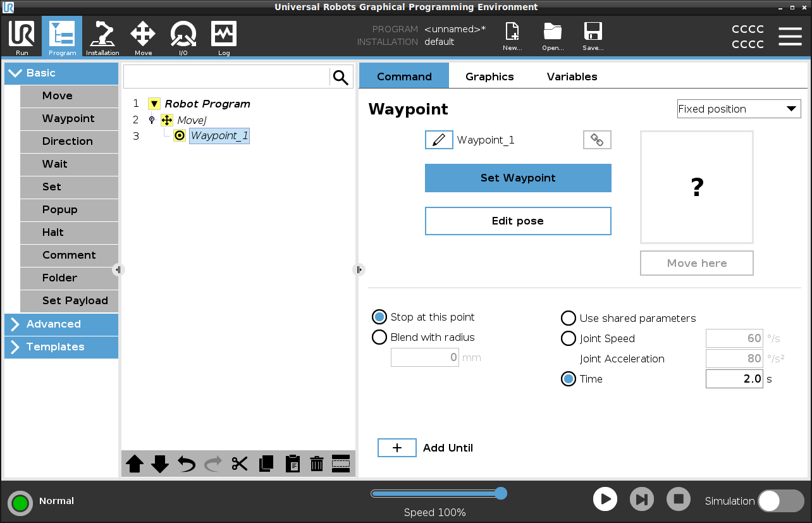Click the Edit pose button
This screenshot has width=812, height=523.
pyautogui.click(x=517, y=221)
